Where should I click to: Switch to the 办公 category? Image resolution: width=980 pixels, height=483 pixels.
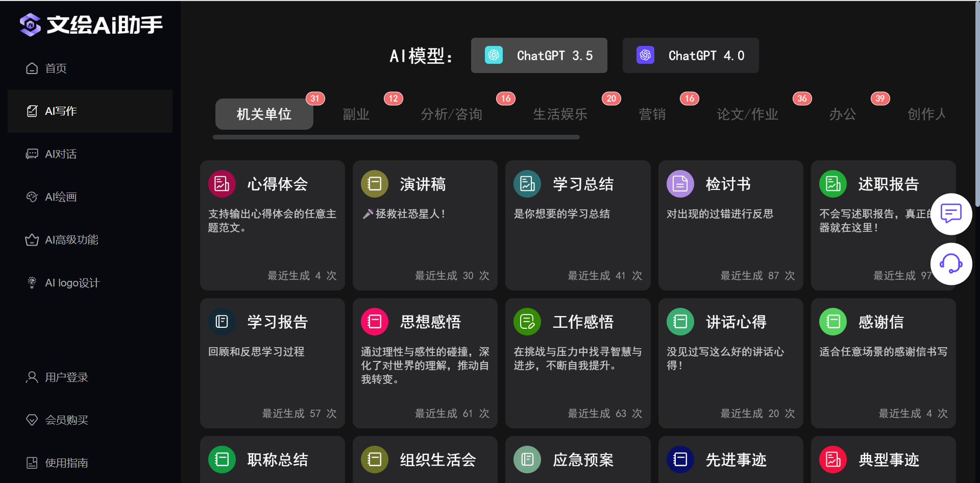[843, 114]
